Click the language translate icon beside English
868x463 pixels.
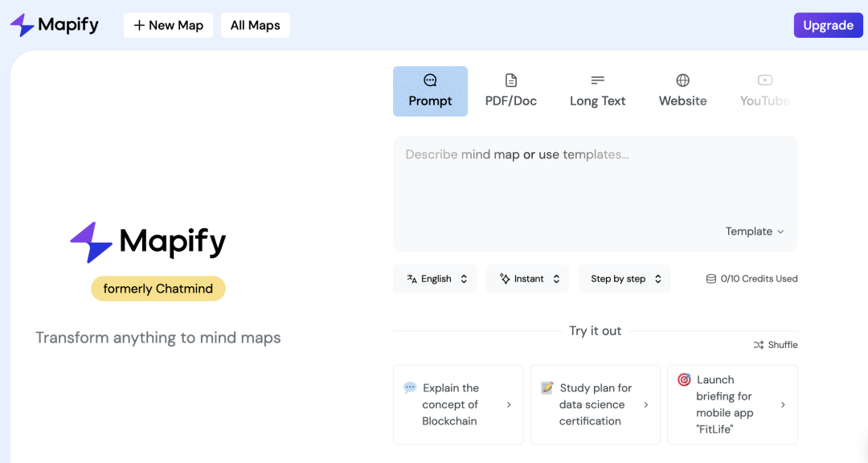tap(411, 279)
